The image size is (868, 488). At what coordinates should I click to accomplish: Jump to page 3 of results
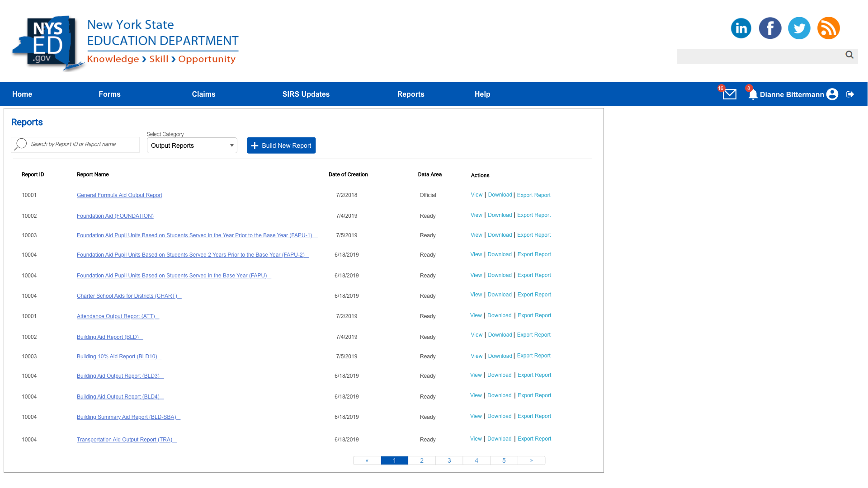coord(449,460)
